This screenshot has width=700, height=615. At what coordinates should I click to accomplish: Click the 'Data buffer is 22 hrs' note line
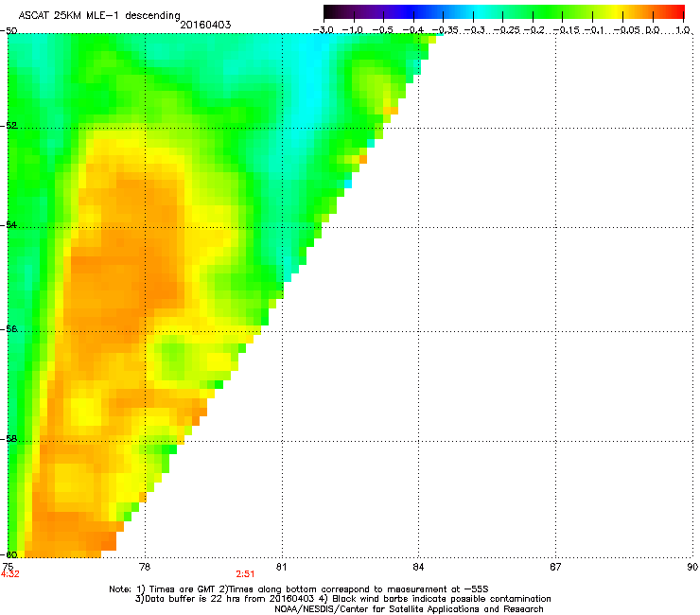coord(342,599)
